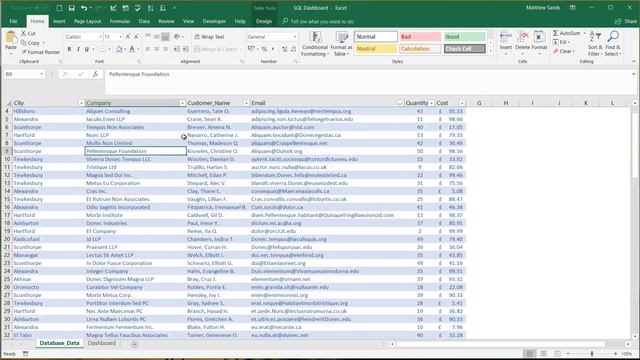This screenshot has width=640, height=360.
Task: Click the Orientation text angle icon
Action: (177, 37)
